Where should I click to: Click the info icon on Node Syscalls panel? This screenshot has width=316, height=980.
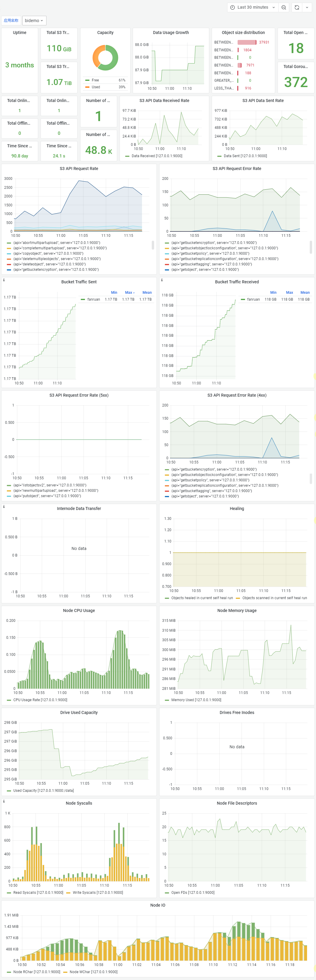[x=4, y=801]
